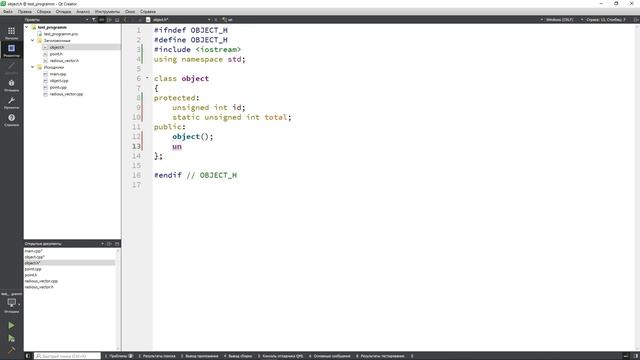The width and height of the screenshot is (640, 360).
Task: Click the link-with-editor icon in Projects panel
Action: point(102,20)
